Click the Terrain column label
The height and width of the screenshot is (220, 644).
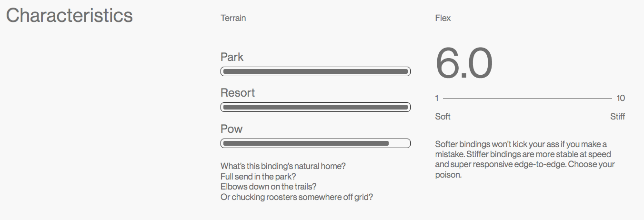(233, 18)
